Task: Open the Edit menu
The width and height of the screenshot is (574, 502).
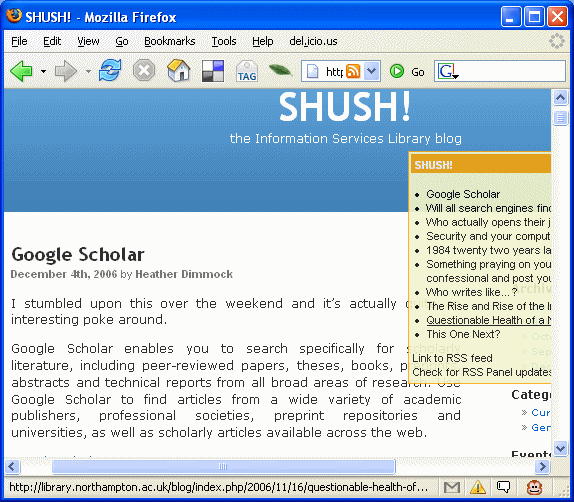Action: [x=52, y=41]
